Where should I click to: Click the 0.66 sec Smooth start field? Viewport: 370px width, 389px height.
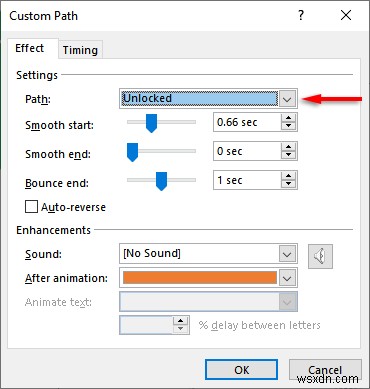point(247,122)
